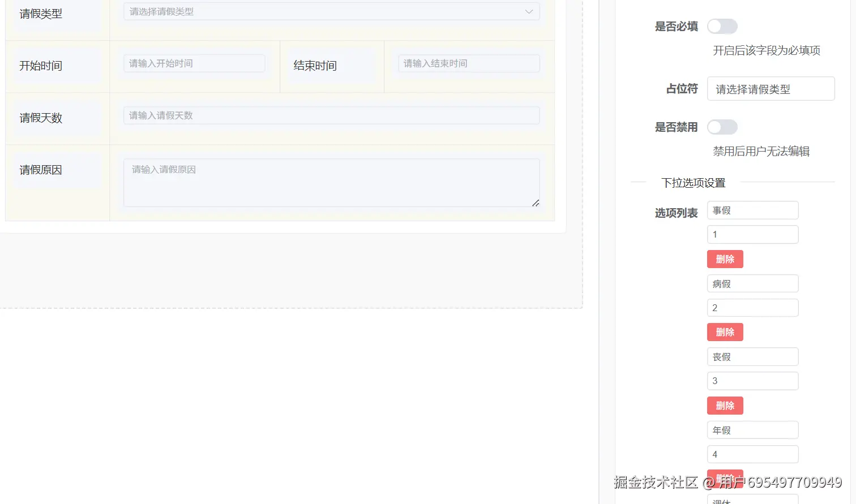Image resolution: width=856 pixels, height=504 pixels.
Task: Select the 结束时间 label cell
Action: tap(331, 66)
